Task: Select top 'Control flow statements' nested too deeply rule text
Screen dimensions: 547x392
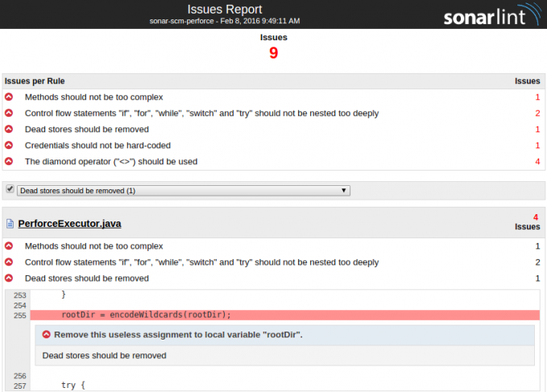Action: [201, 113]
